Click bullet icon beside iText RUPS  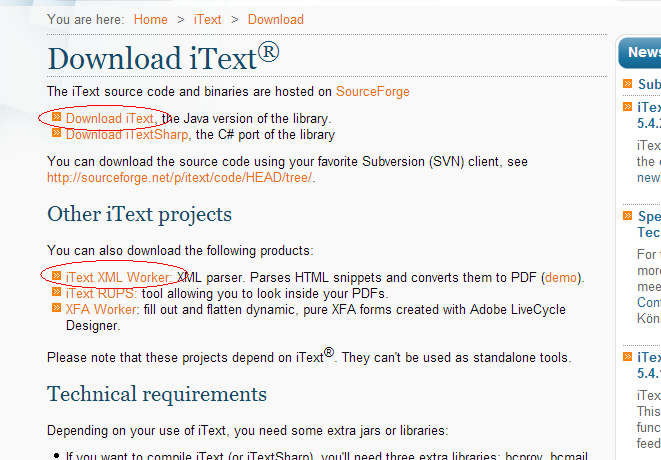[56, 292]
